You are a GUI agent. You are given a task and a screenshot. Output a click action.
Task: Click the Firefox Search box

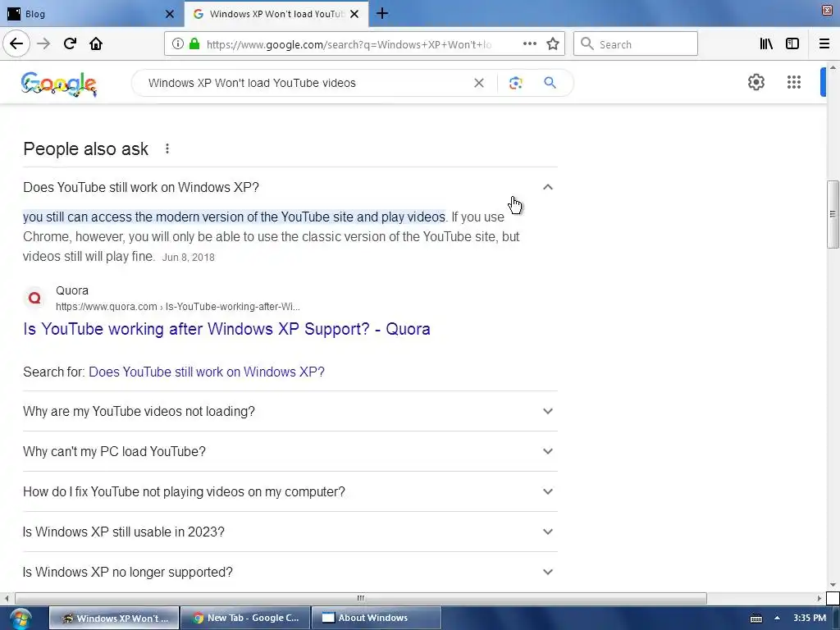tap(636, 44)
